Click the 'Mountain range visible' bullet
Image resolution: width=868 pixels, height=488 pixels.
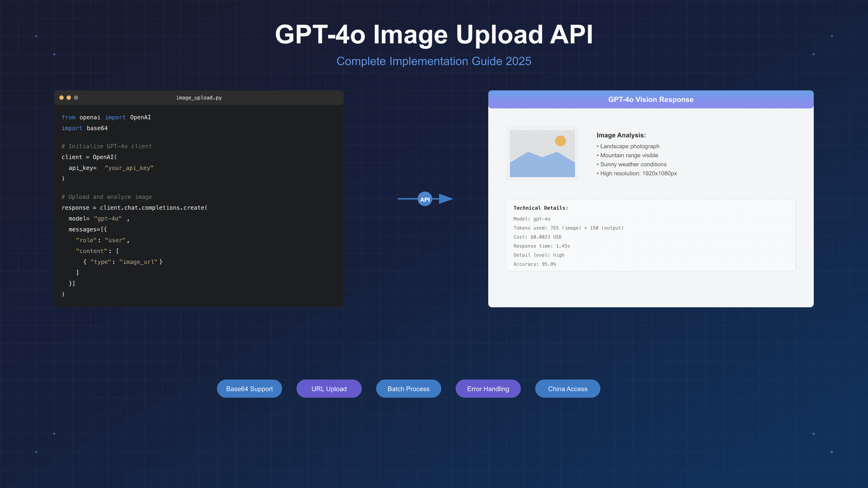(627, 155)
